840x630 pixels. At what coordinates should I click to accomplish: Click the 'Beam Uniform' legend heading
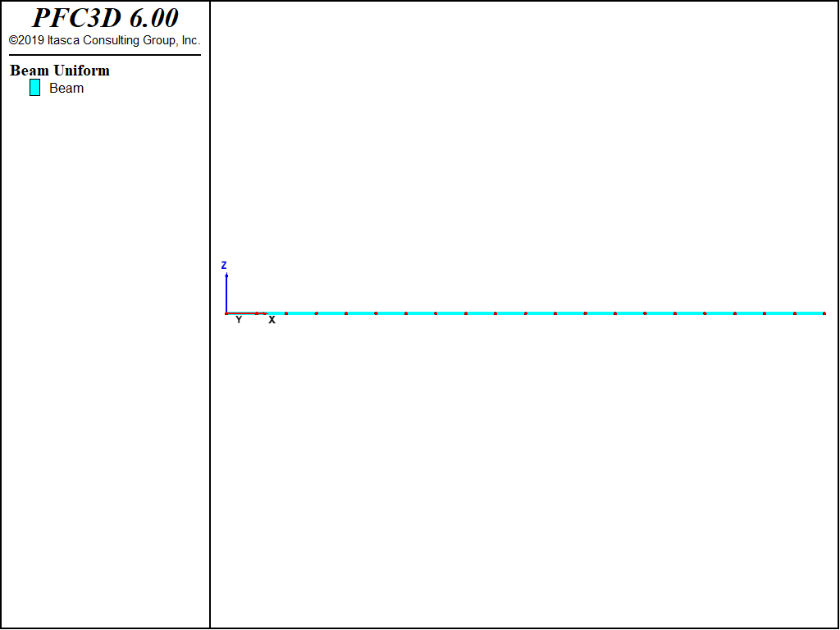[x=60, y=71]
